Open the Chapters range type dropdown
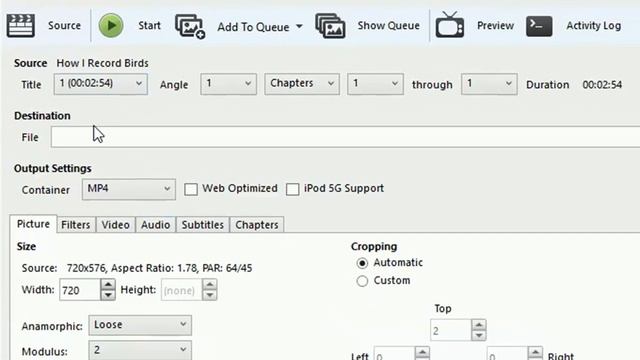The height and width of the screenshot is (360, 640). click(302, 84)
